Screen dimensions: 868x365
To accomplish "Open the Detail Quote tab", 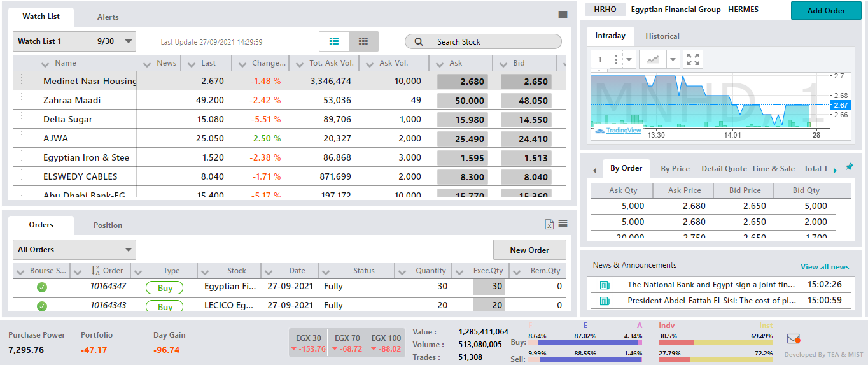I will [724, 169].
